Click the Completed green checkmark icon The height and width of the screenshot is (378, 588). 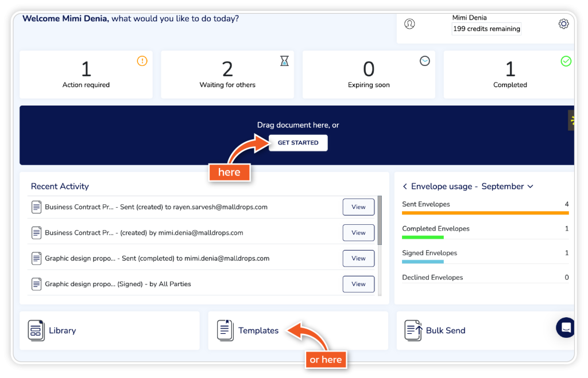click(x=566, y=61)
